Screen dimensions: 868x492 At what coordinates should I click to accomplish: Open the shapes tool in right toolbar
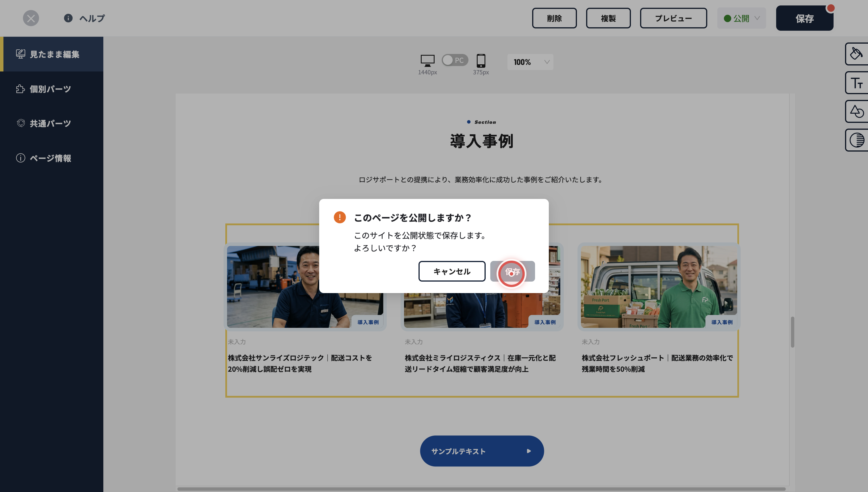point(857,111)
